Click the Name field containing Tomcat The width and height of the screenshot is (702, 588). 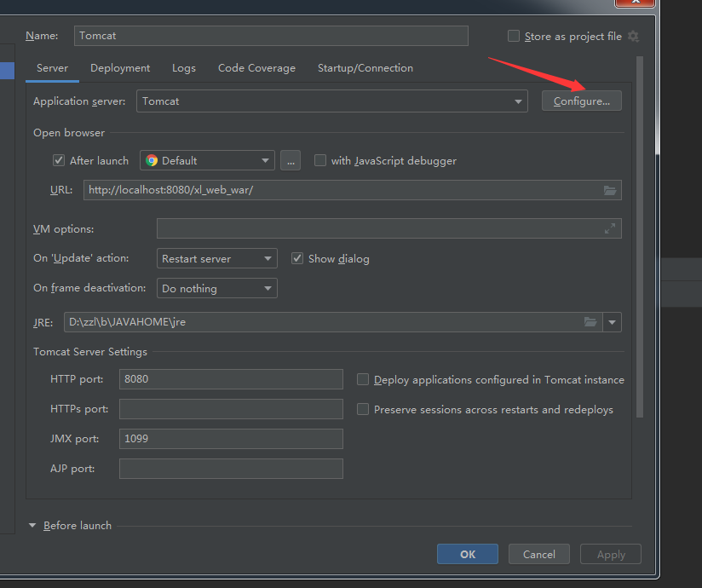click(271, 36)
